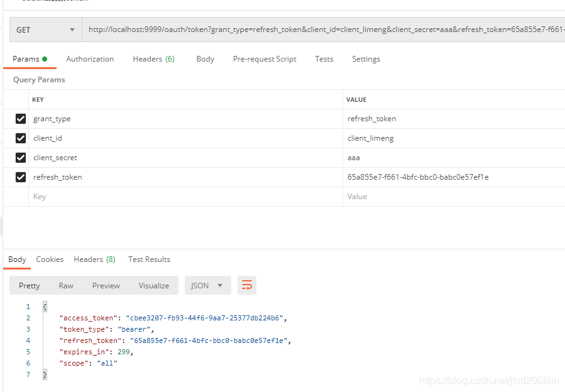This screenshot has width=565, height=392.
Task: Uncheck the refresh_token parameter checkbox
Action: pos(21,177)
